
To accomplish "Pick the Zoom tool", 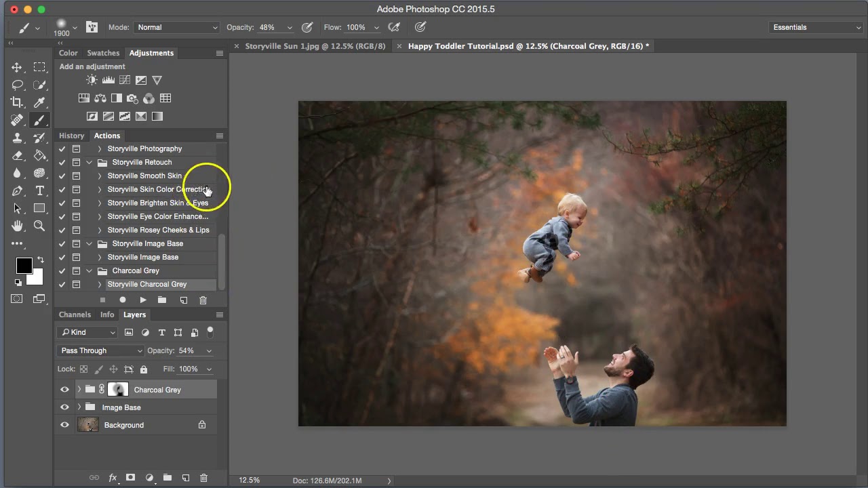I will [39, 226].
